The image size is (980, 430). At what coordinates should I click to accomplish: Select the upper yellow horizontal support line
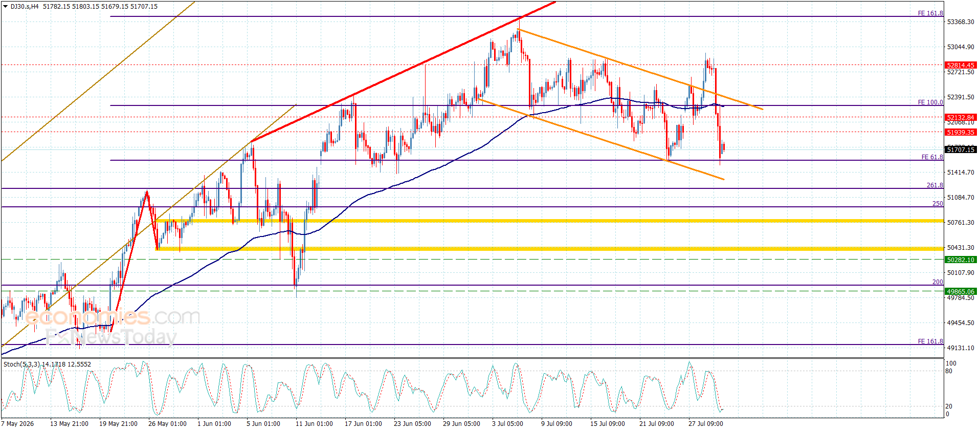pos(550,221)
